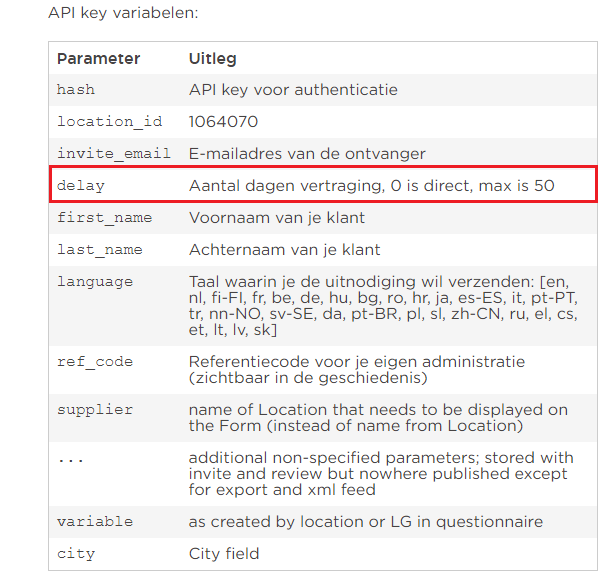The width and height of the screenshot is (611, 574).
Task: Click the API key voor authenticatie text
Action: [x=293, y=90]
